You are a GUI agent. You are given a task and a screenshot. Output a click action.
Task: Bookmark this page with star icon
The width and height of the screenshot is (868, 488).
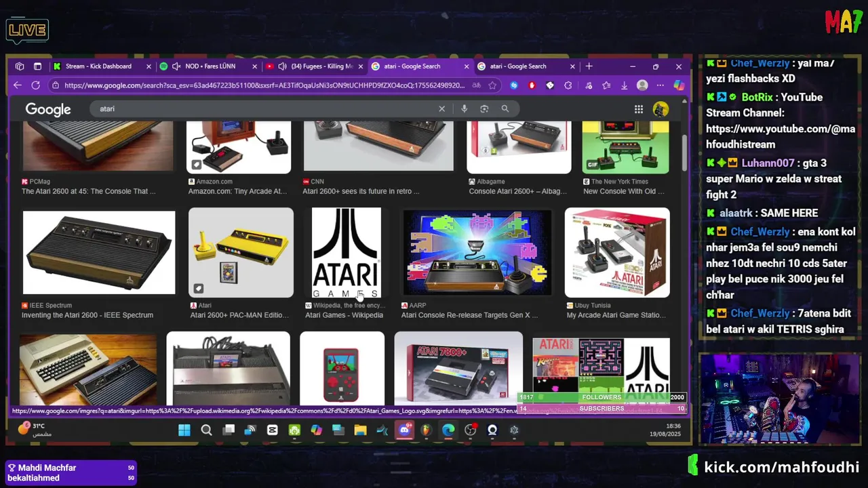(x=492, y=85)
